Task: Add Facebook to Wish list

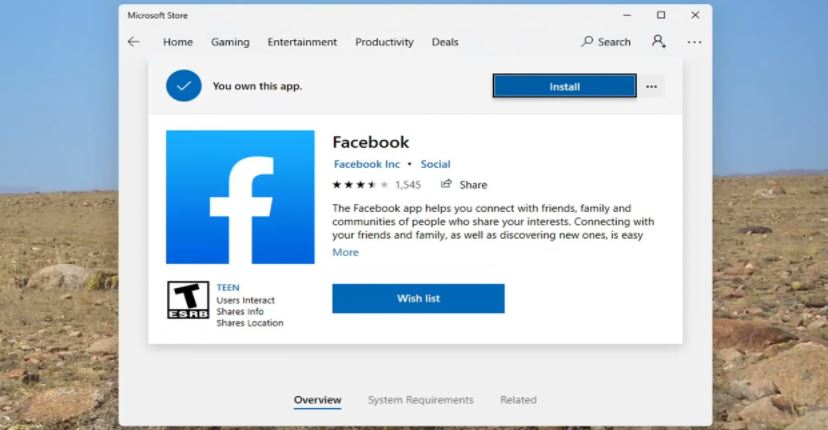Action: [x=418, y=298]
